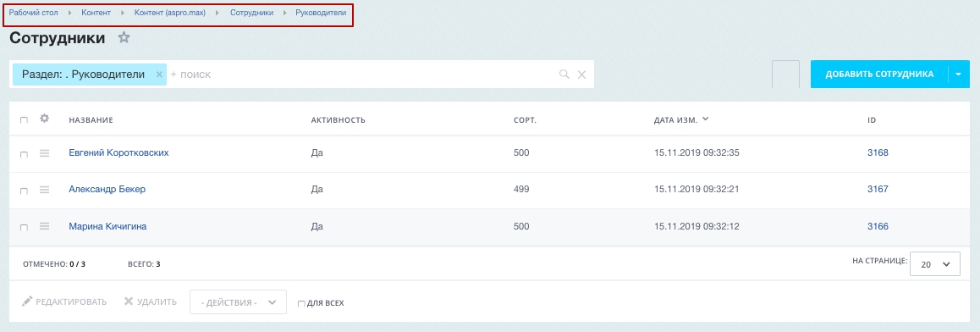Screen dimensions: 980x332
Task: Open Руководители breadcrumb
Action: pyautogui.click(x=321, y=13)
